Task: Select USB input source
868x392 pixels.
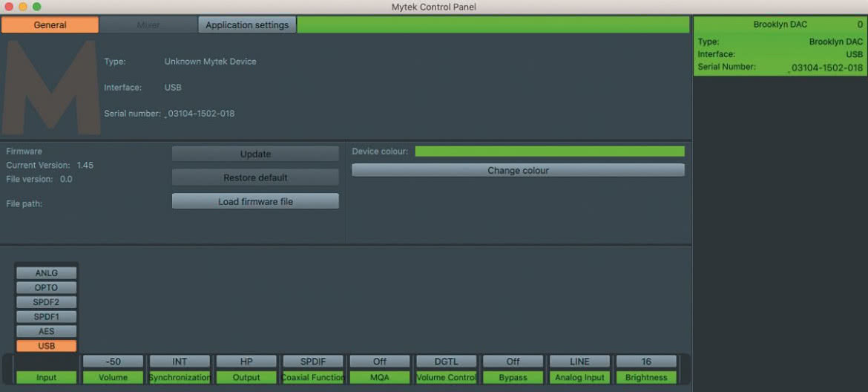Action: coord(47,346)
